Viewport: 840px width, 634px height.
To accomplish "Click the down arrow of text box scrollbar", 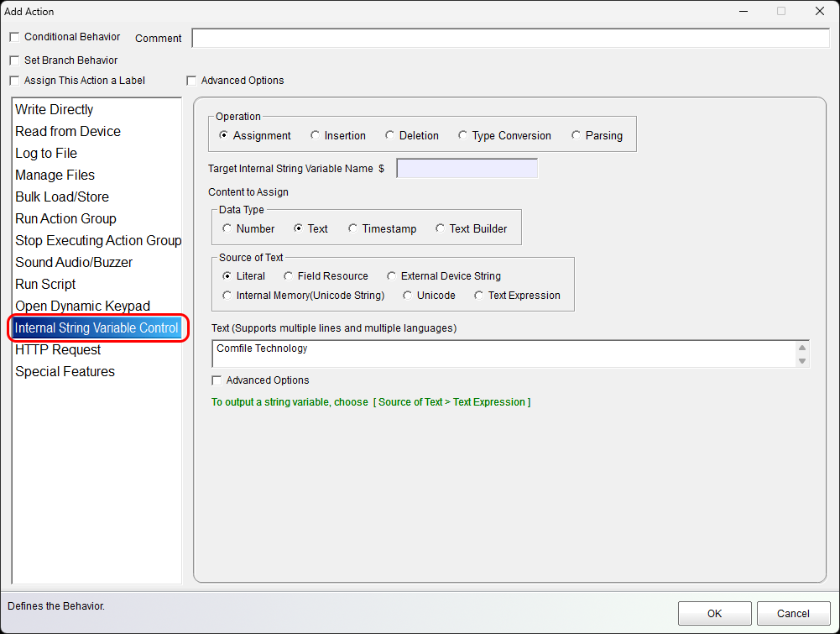I will click(x=802, y=361).
